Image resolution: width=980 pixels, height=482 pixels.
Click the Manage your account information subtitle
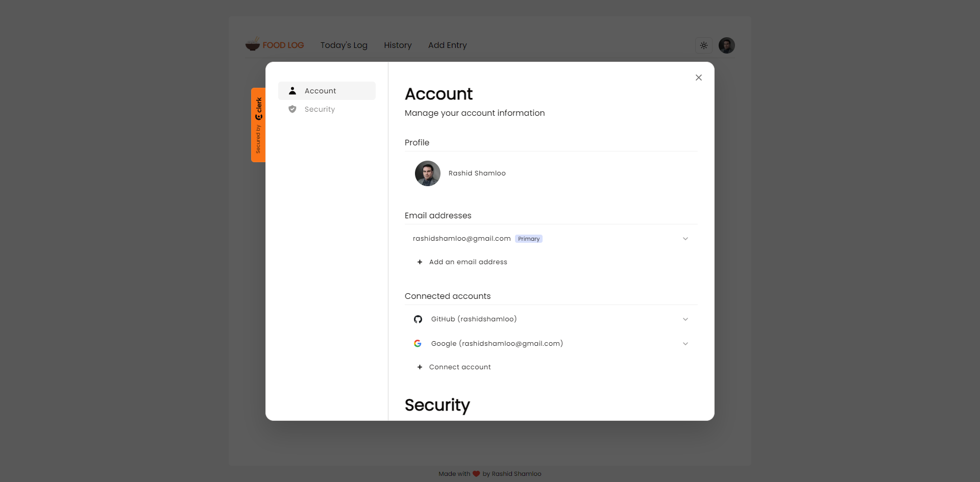(x=475, y=113)
